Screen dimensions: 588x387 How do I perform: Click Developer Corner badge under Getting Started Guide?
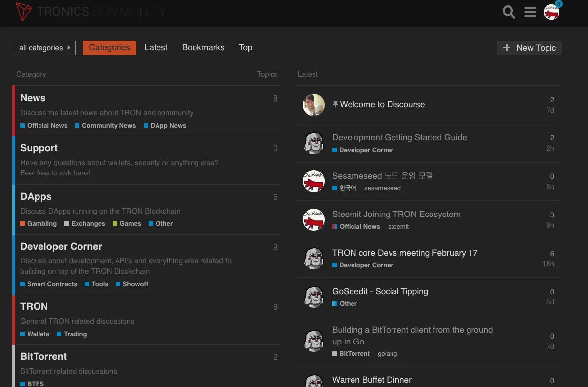pyautogui.click(x=363, y=150)
